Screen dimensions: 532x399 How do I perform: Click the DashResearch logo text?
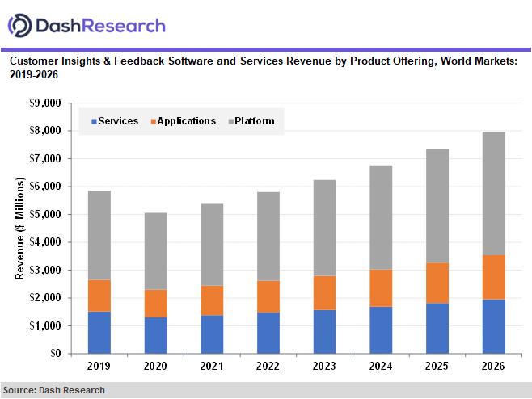[x=100, y=26]
